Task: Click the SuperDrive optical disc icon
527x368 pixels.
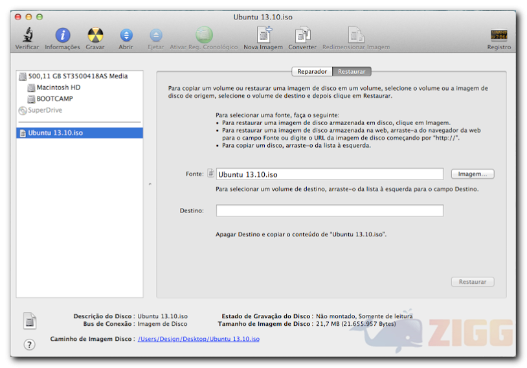Action: 23,111
